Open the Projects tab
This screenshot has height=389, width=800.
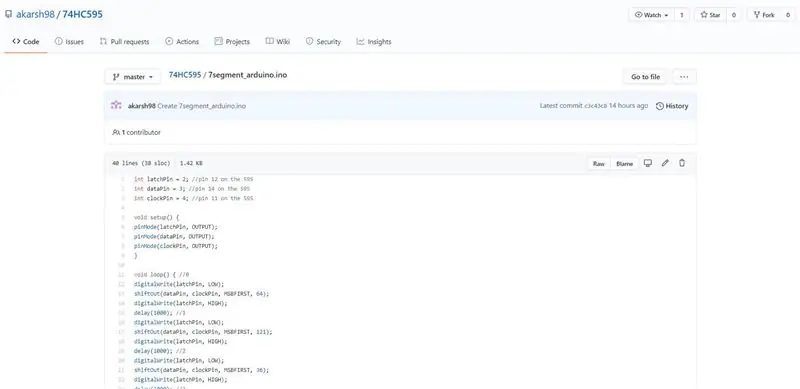232,42
